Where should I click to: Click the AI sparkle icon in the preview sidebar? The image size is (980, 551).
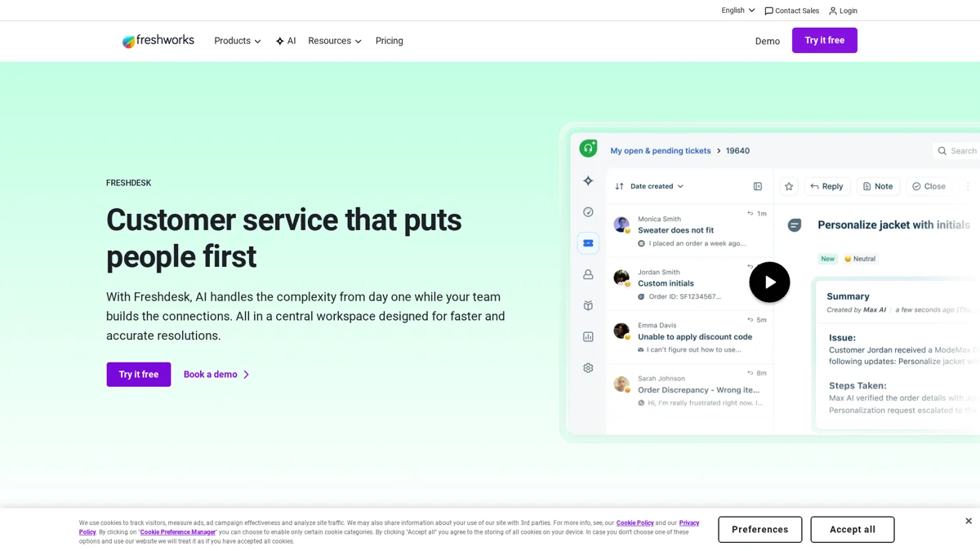coord(588,180)
